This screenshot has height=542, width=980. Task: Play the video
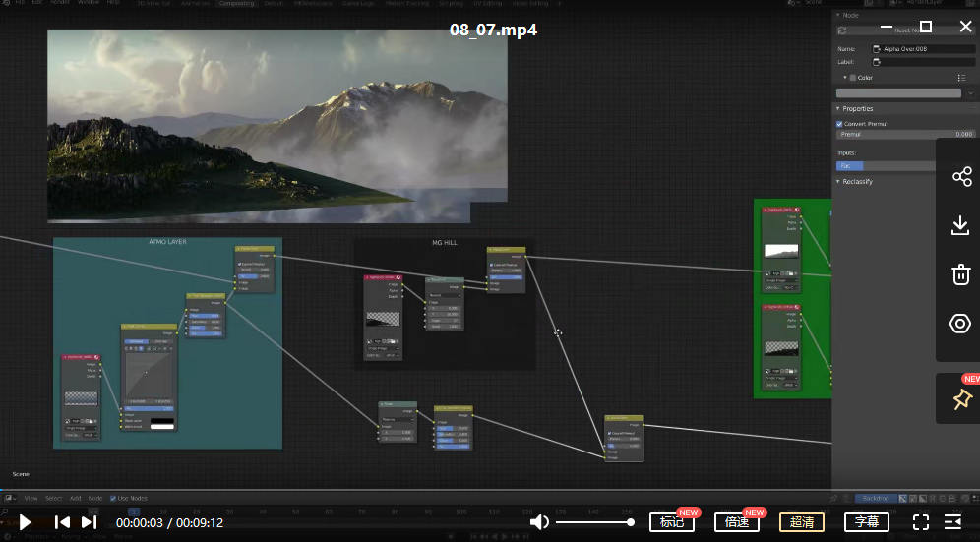[x=26, y=522]
